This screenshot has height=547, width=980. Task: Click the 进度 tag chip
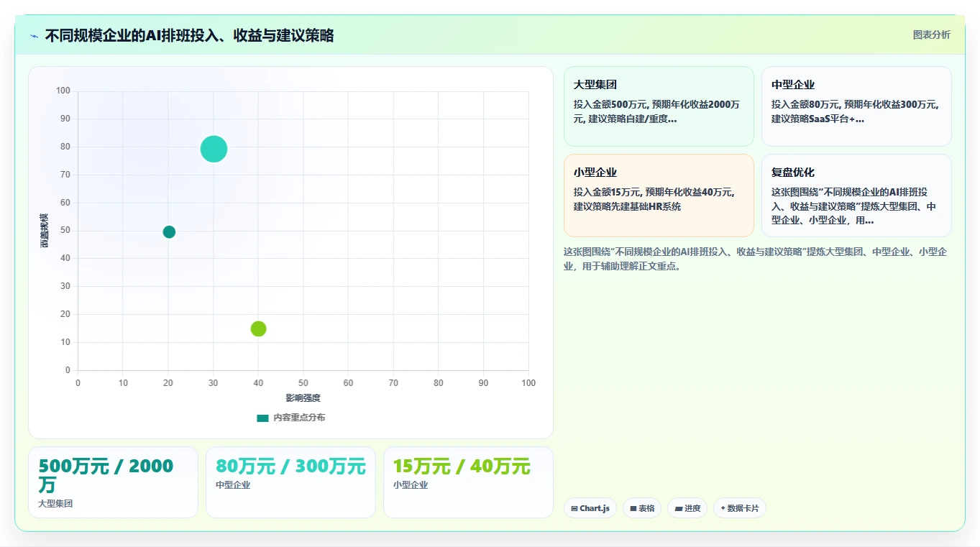pos(687,508)
